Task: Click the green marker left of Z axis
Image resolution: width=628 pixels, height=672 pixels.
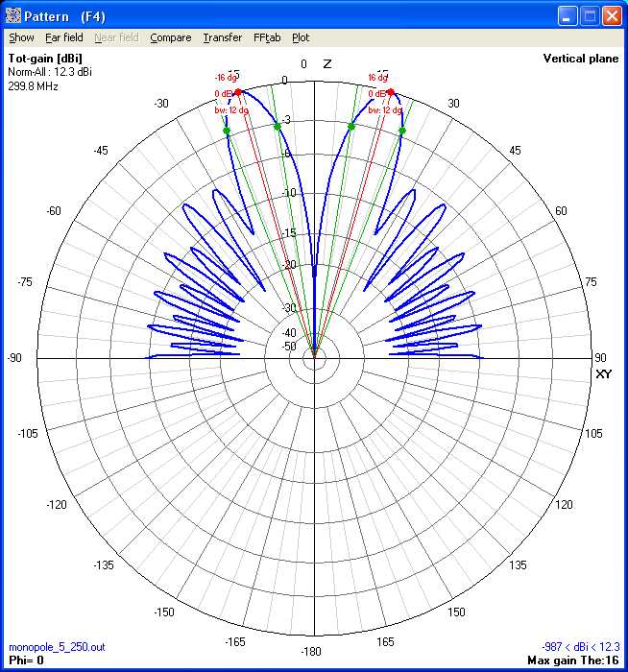Action: pyautogui.click(x=277, y=126)
